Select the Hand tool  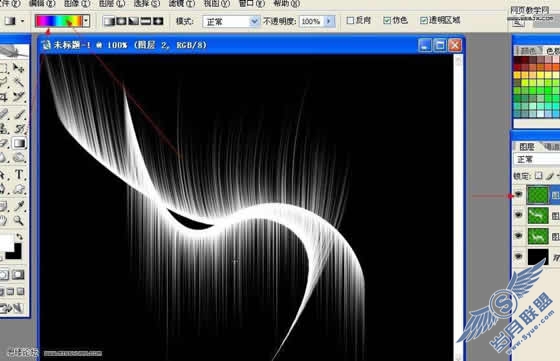[x=4, y=221]
